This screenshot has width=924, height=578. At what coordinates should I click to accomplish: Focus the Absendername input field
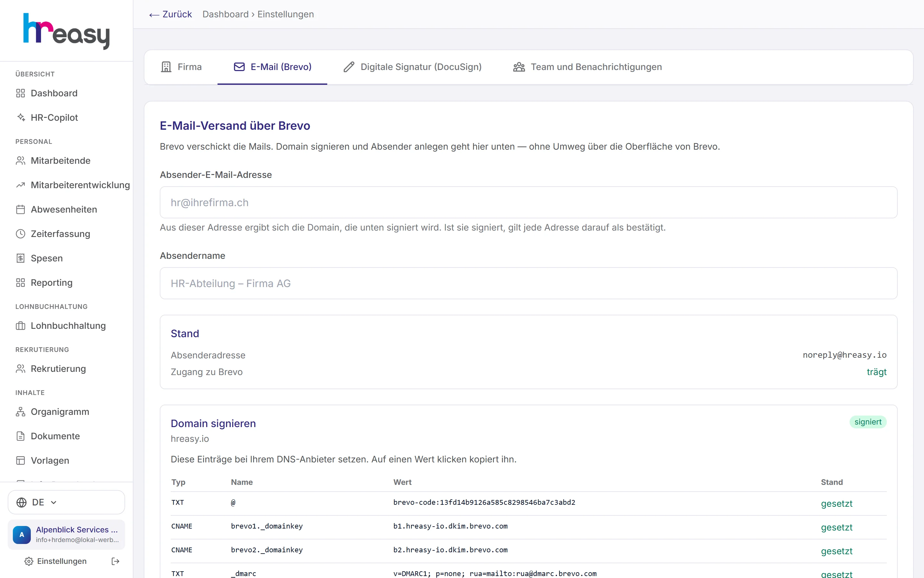pos(528,283)
